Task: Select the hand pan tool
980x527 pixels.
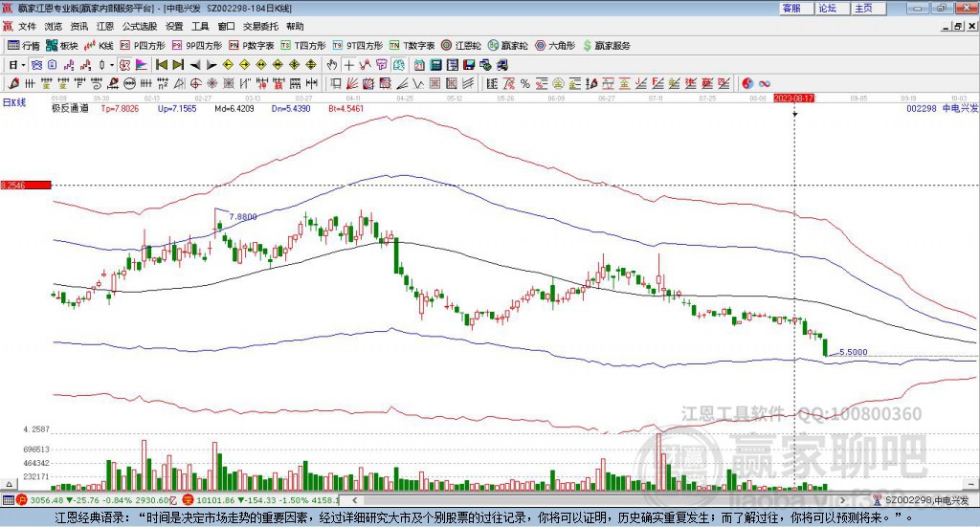Action: coord(332,65)
